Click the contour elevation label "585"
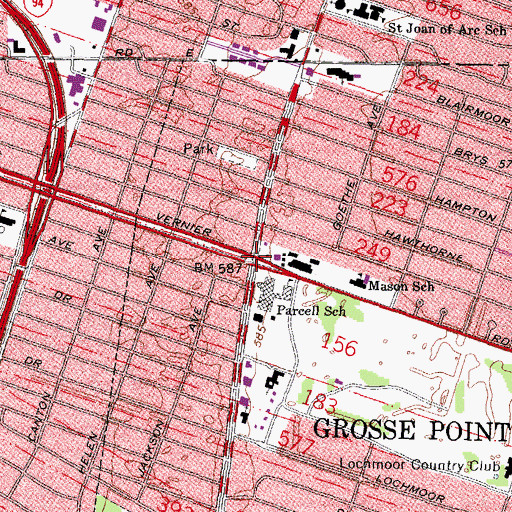The image size is (512, 512). point(260,336)
